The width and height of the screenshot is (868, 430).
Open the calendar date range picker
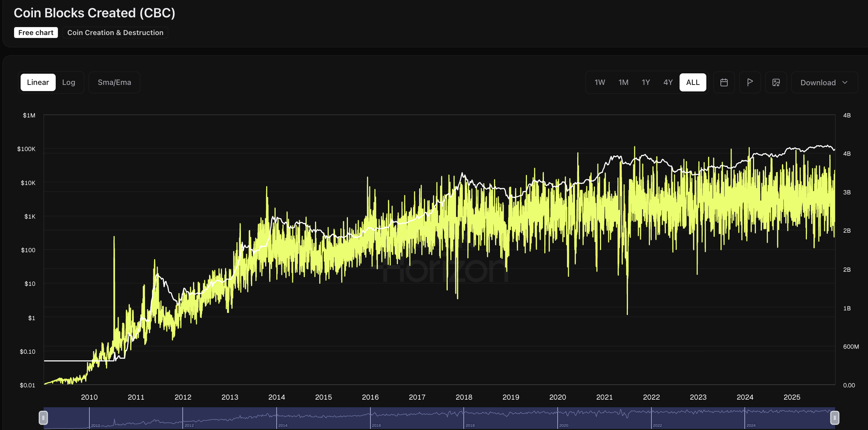coord(724,82)
